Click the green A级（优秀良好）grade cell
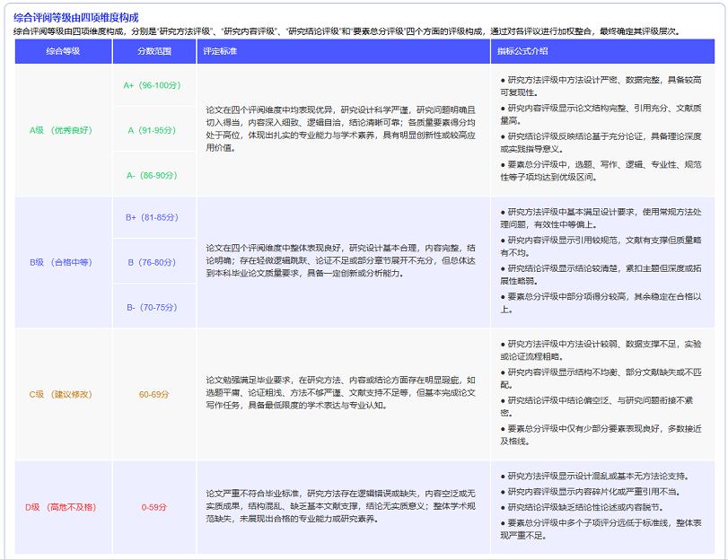The image size is (728, 560). click(60, 130)
